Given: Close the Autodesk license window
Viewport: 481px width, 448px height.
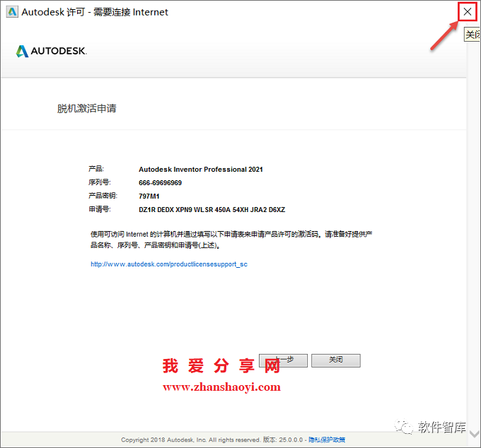Looking at the screenshot, I should point(467,12).
